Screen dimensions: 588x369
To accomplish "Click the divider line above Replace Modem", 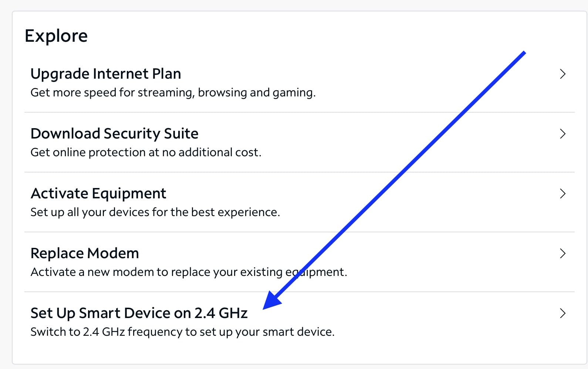I will tap(185, 232).
